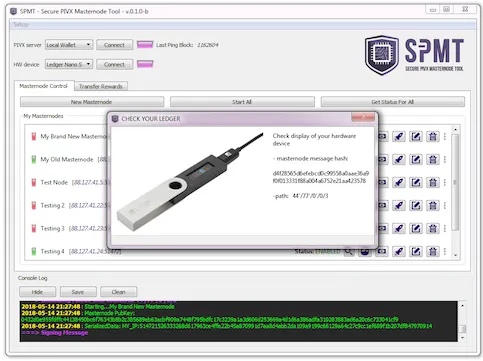Screen dimensions: 483x361
Task: Edit the Testing 3 entry
Action: [416, 228]
